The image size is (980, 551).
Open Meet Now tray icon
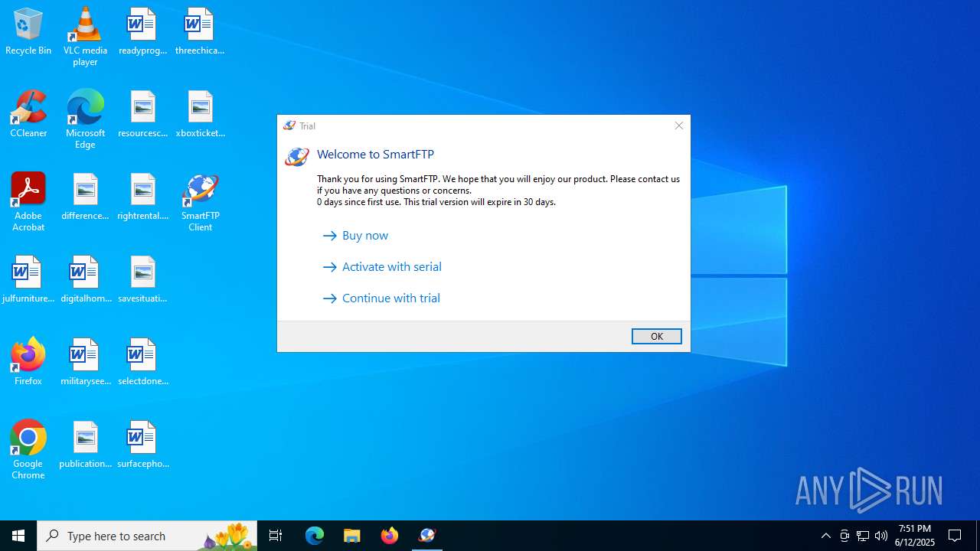coord(844,536)
